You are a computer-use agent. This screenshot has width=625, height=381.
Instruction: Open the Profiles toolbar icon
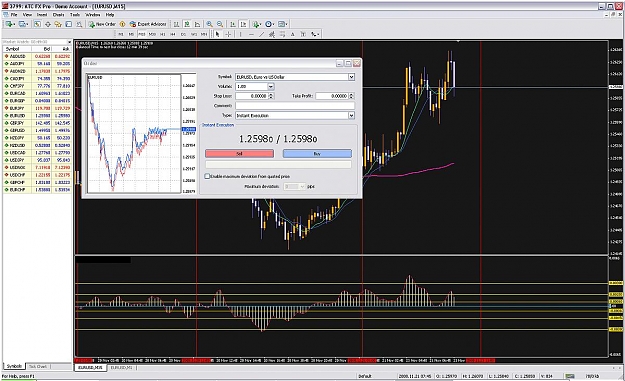point(23,24)
